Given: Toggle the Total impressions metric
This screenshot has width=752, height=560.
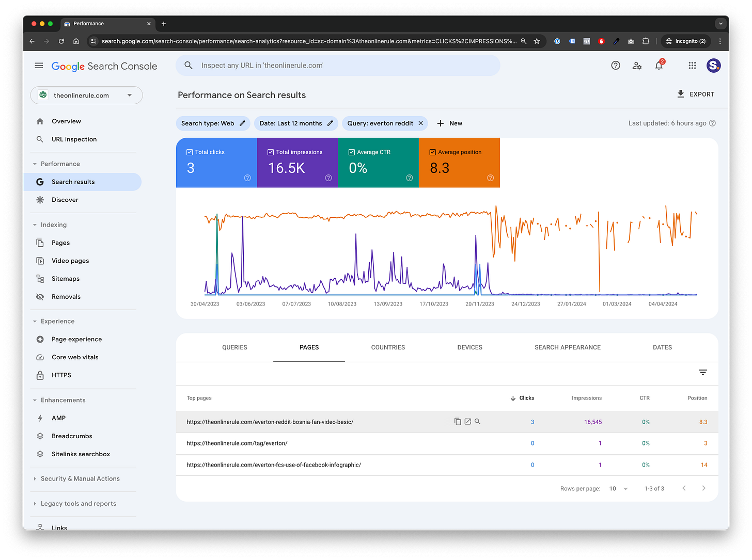Looking at the screenshot, I should click(271, 152).
